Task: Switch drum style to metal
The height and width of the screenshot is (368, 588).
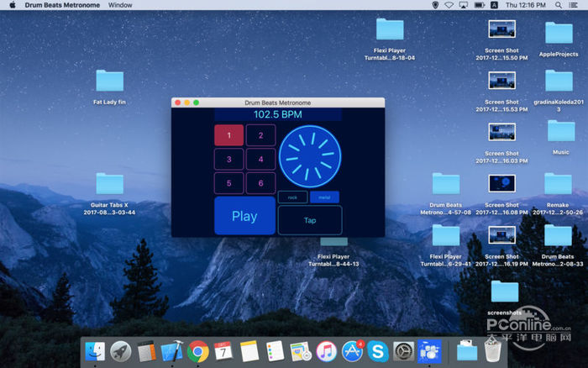Action: (x=324, y=197)
